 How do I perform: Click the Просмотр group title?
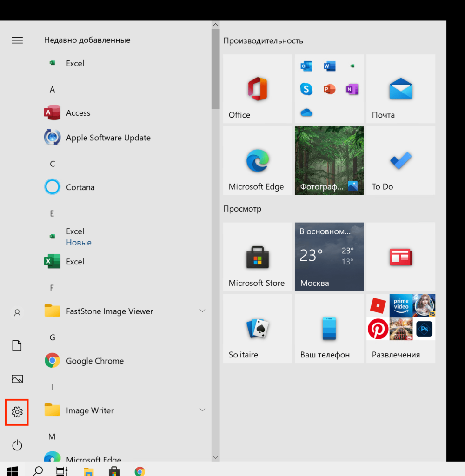tap(242, 209)
